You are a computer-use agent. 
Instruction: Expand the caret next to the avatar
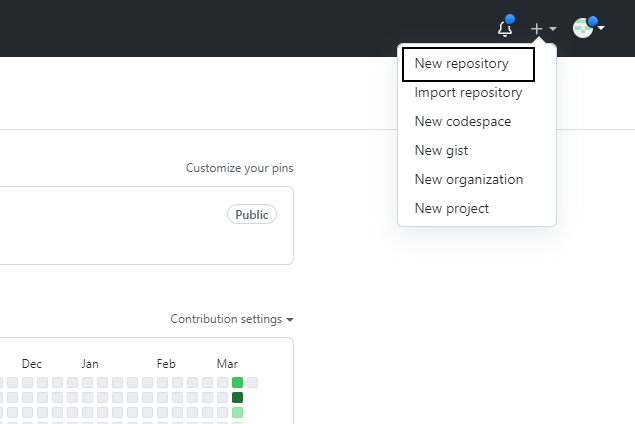601,29
